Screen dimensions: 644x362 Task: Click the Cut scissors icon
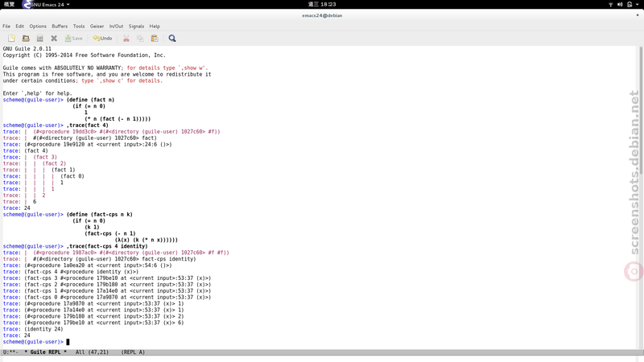click(126, 38)
